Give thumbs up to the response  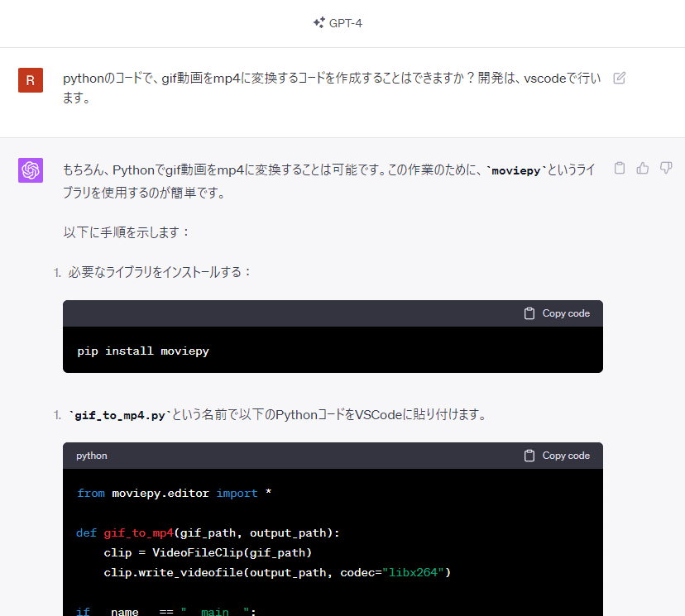(x=643, y=168)
